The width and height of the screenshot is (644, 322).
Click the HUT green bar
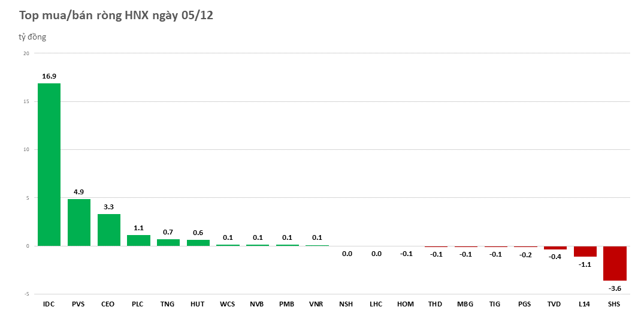tap(198, 243)
